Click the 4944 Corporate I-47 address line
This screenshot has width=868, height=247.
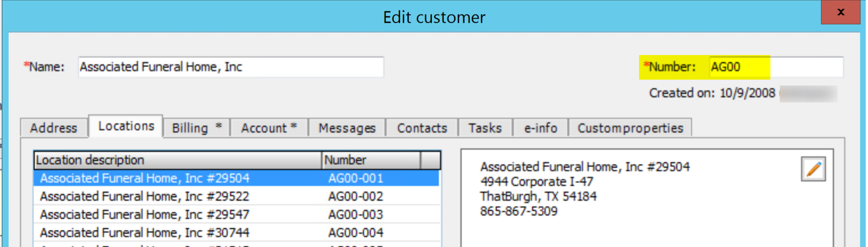[537, 181]
